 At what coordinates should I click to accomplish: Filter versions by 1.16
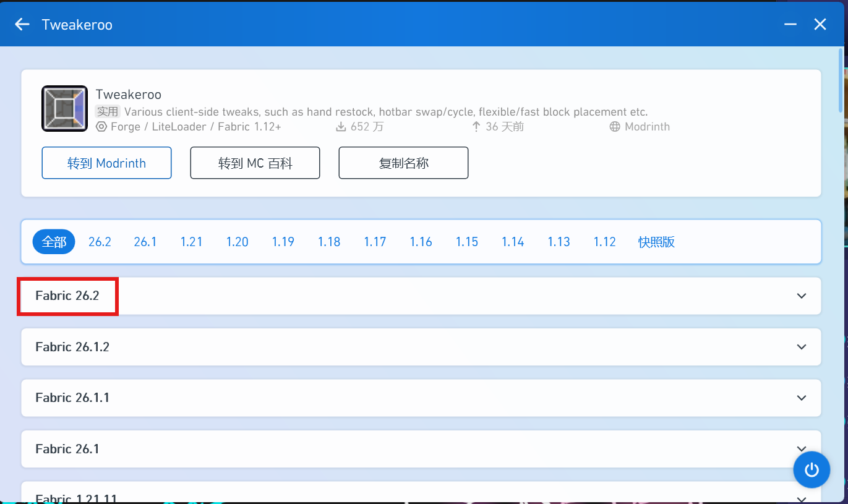click(x=421, y=242)
